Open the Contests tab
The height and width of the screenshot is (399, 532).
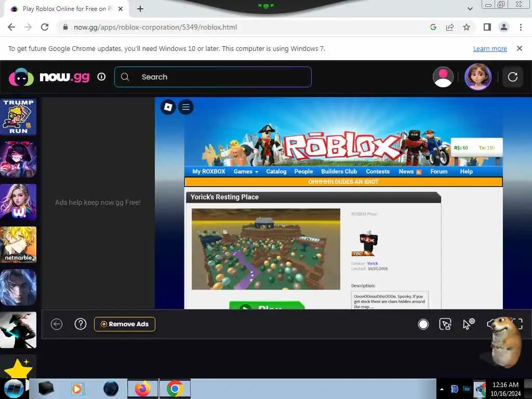tap(378, 171)
